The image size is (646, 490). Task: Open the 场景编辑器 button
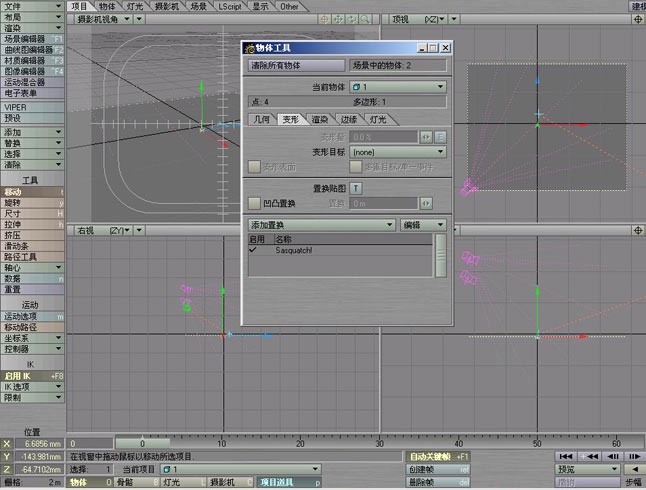pos(32,39)
